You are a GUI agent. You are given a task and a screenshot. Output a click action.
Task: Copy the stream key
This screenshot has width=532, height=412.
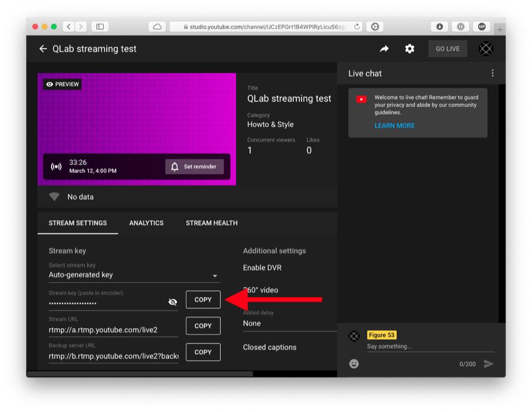coord(203,299)
